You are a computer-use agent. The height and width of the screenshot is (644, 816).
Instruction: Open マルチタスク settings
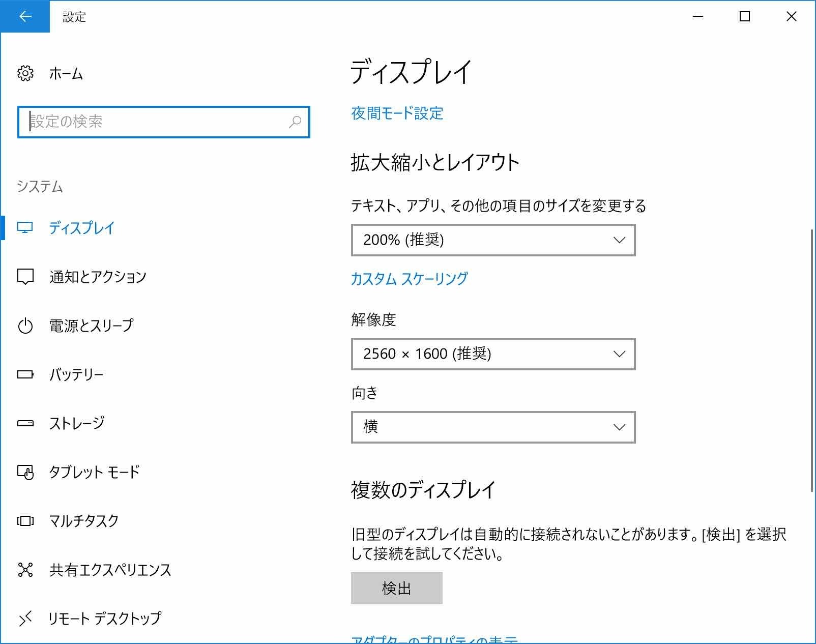point(84,521)
